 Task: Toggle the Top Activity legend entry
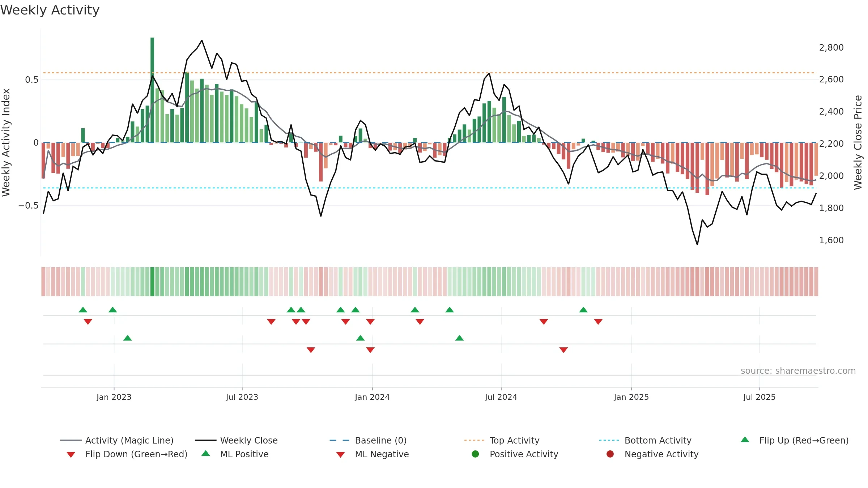[x=502, y=440]
